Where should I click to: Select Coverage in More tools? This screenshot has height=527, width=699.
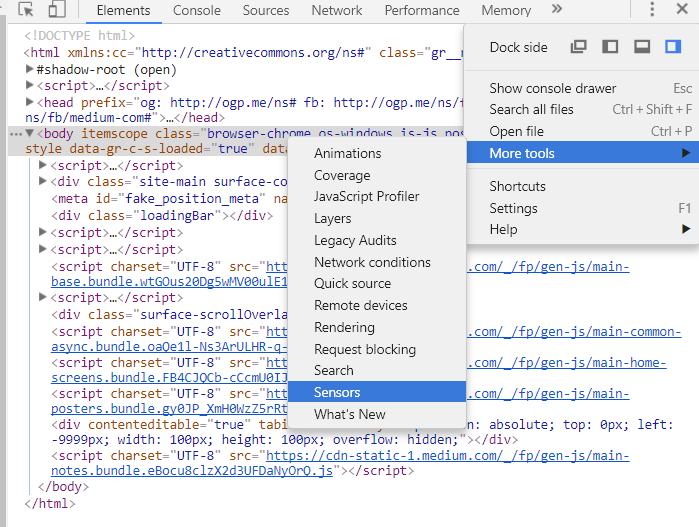point(377,175)
